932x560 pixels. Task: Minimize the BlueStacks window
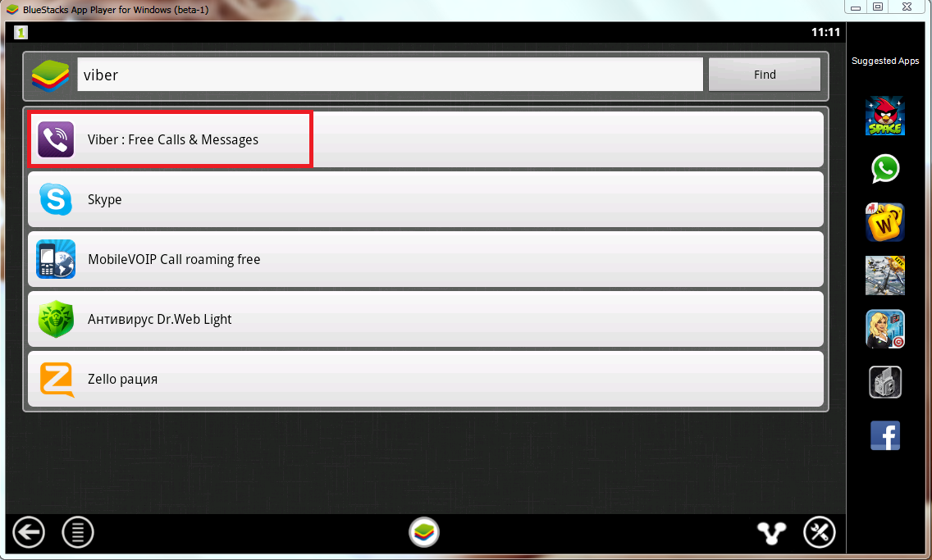pyautogui.click(x=856, y=7)
